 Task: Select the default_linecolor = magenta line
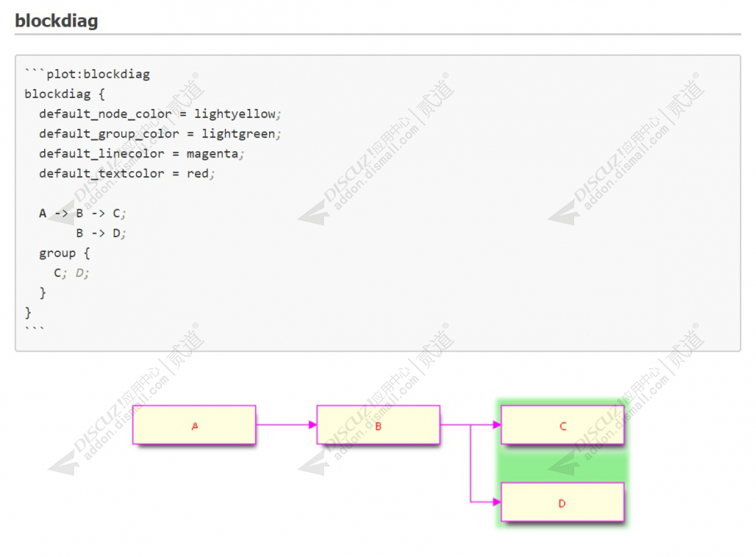(x=142, y=154)
